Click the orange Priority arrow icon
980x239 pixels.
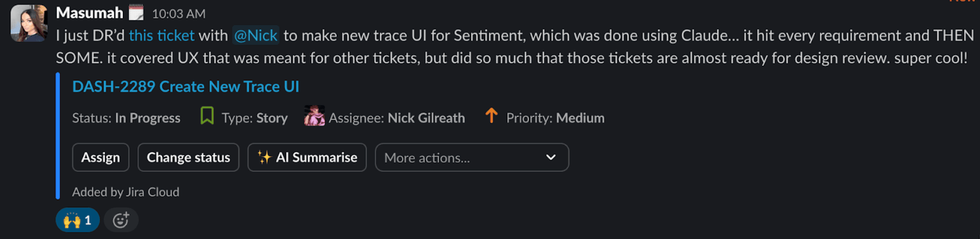coord(491,116)
